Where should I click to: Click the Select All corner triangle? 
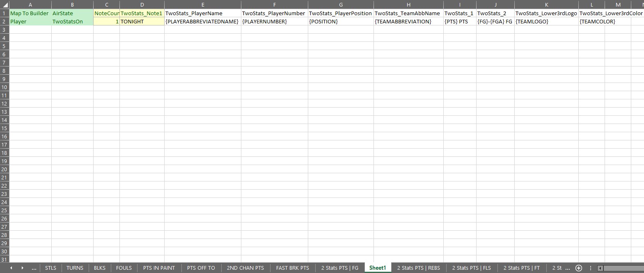click(5, 5)
